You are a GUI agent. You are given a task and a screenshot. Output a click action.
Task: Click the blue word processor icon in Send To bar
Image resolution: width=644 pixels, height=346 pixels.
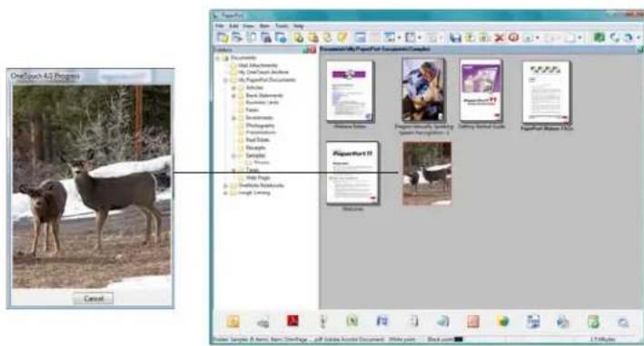(382, 321)
